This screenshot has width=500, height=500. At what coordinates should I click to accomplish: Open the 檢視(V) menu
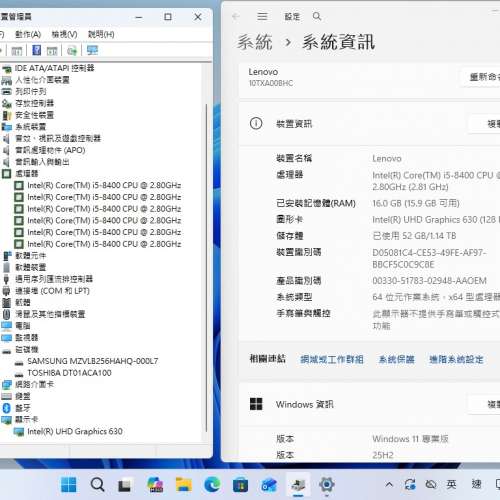point(64,34)
